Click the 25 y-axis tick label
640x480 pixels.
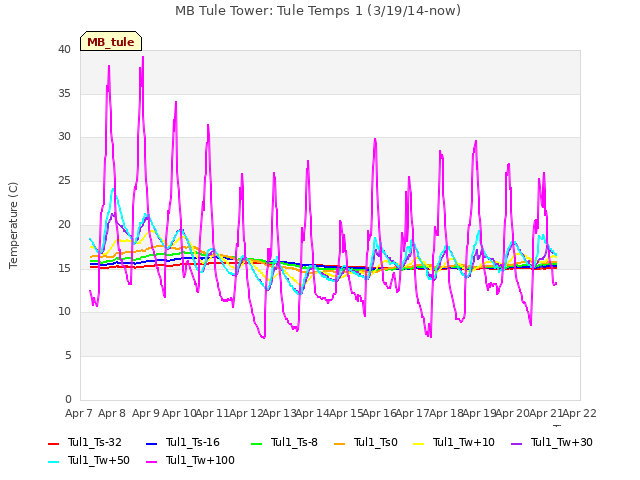tap(64, 180)
